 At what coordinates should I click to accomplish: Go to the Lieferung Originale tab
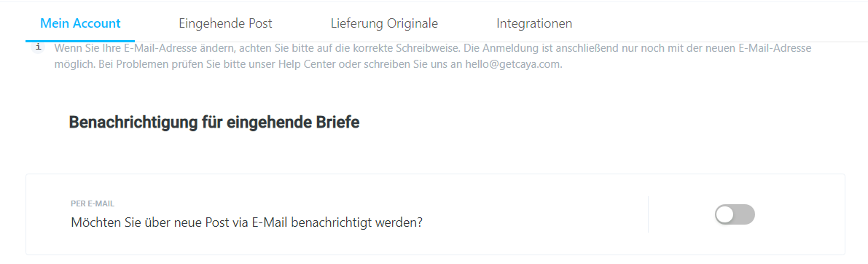pyautogui.click(x=384, y=24)
